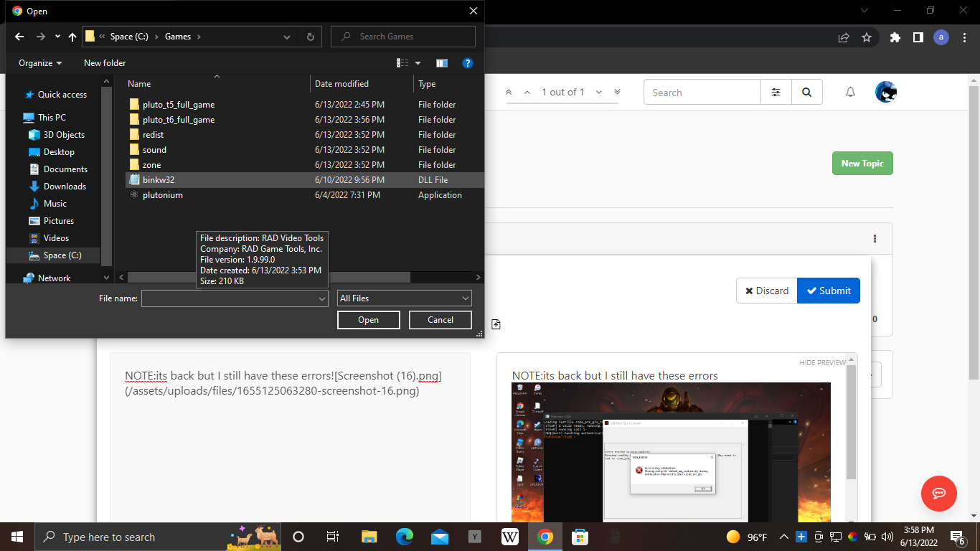Sort by Date modified column

coord(341,84)
